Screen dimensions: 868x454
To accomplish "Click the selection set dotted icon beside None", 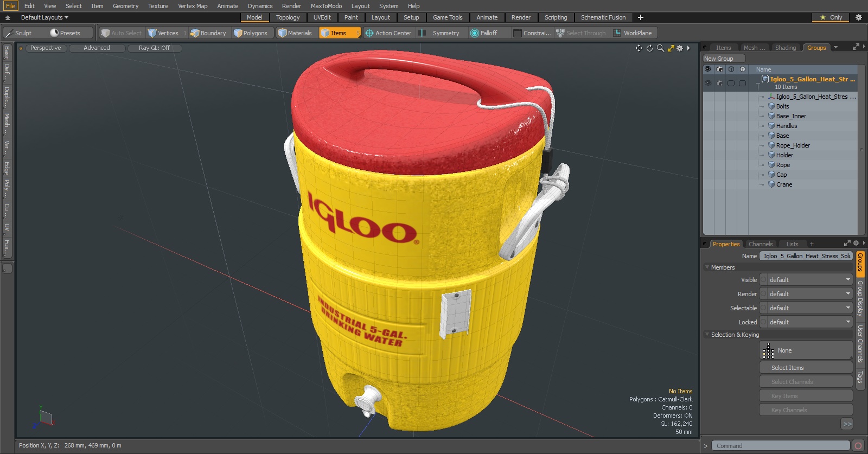I will [x=768, y=350].
